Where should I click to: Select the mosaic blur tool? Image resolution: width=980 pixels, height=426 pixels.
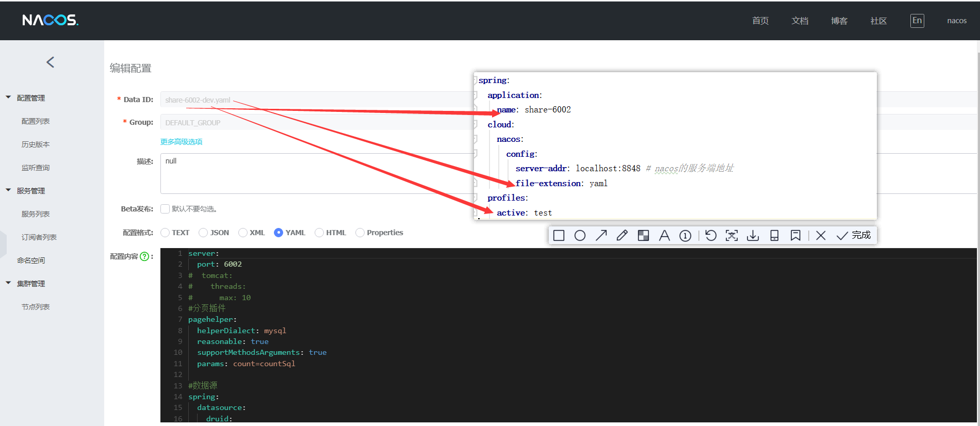[643, 236]
